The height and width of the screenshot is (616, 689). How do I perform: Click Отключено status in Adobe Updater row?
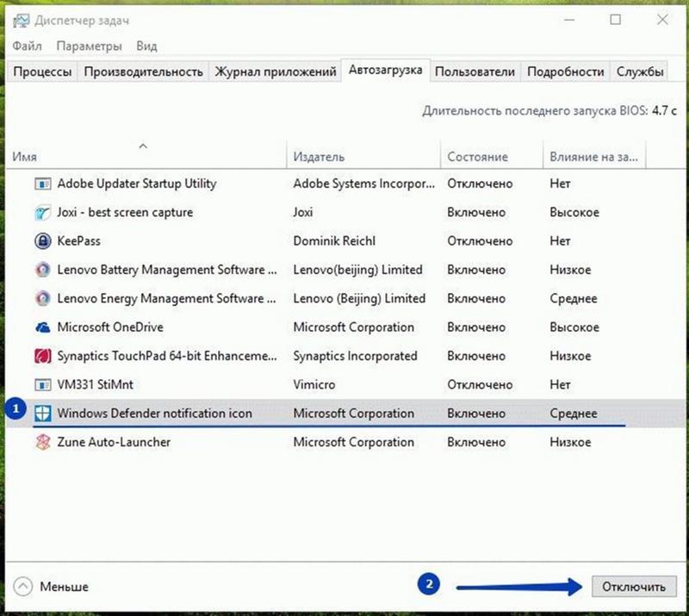[x=480, y=184]
